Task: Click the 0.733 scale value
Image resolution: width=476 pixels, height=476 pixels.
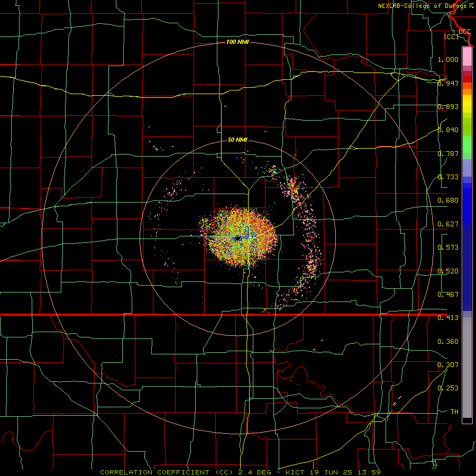Action: pos(448,177)
